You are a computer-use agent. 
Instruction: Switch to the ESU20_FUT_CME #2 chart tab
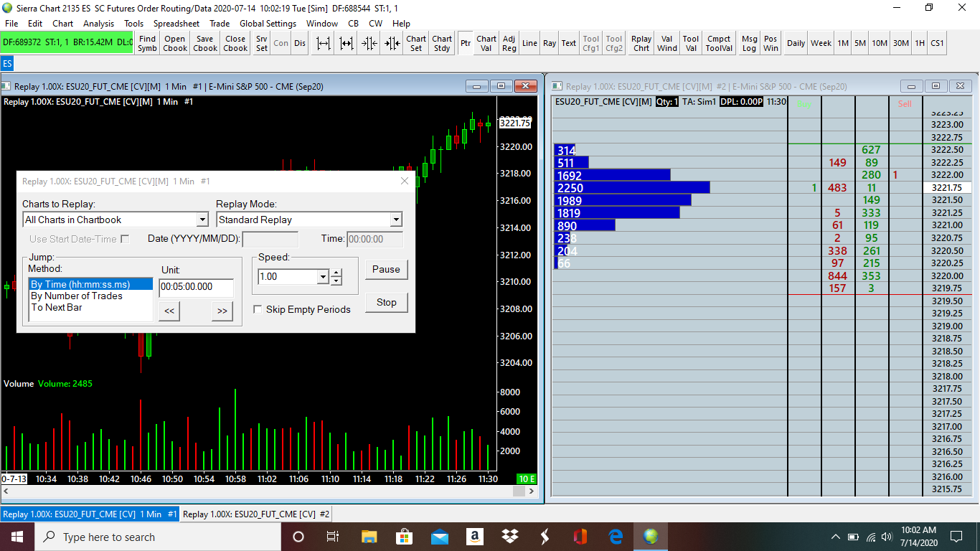[256, 514]
